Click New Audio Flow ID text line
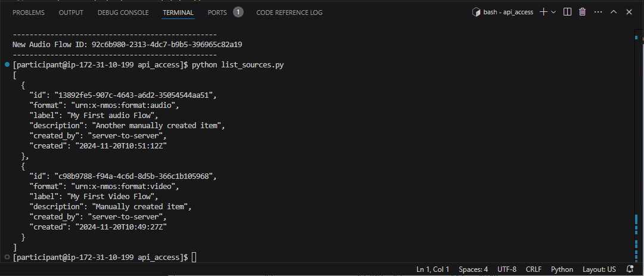 click(x=127, y=44)
